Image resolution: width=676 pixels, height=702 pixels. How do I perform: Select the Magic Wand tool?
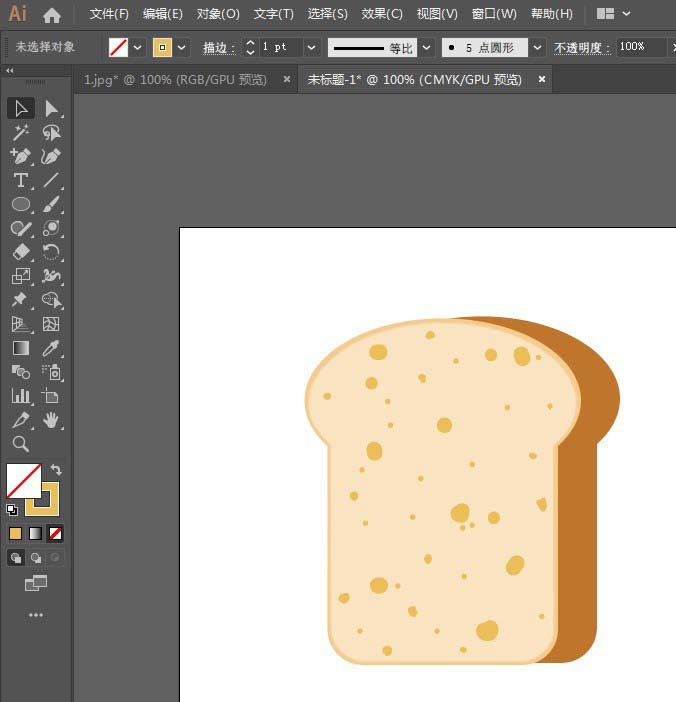pos(21,133)
